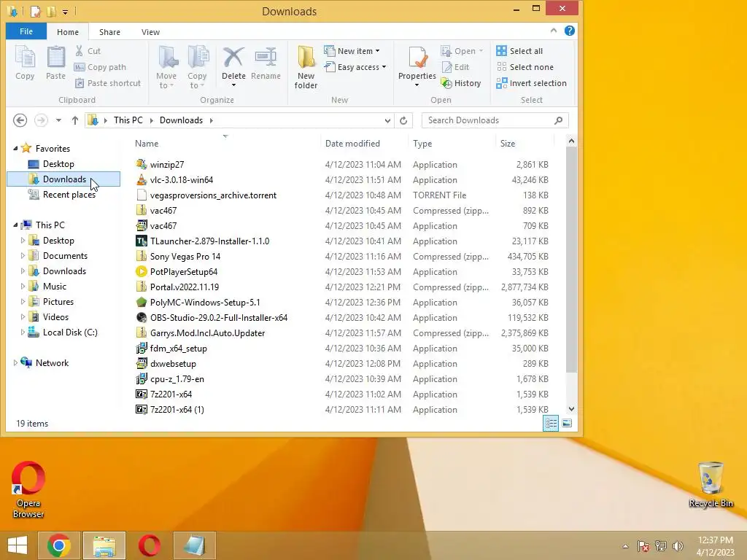Switch to large icons view in status bar

point(567,424)
